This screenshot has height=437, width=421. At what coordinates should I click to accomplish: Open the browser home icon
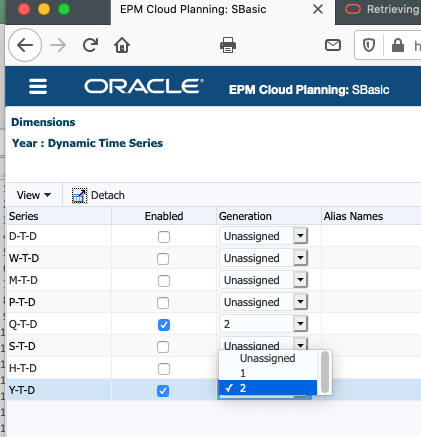pyautogui.click(x=122, y=45)
